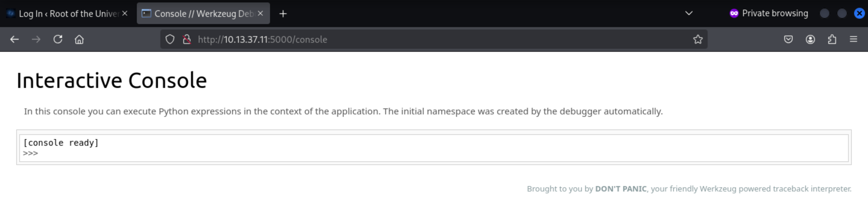The width and height of the screenshot is (868, 218).
Task: Expand the list all tabs chevron
Action: (x=689, y=14)
